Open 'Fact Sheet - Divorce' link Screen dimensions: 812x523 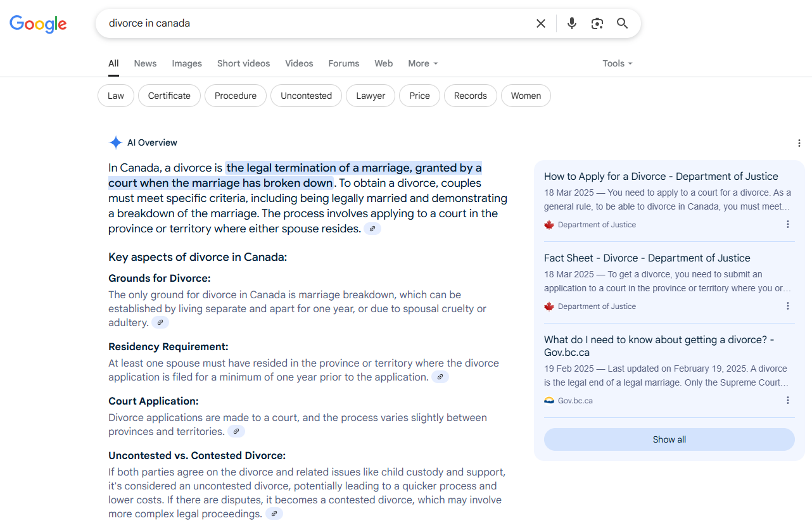[x=647, y=258]
